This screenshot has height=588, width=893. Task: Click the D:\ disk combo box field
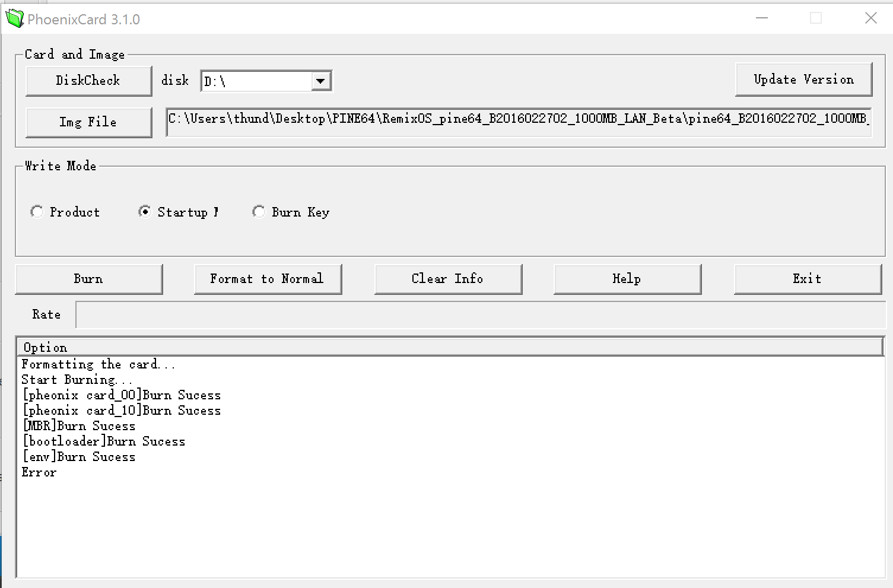pos(256,81)
